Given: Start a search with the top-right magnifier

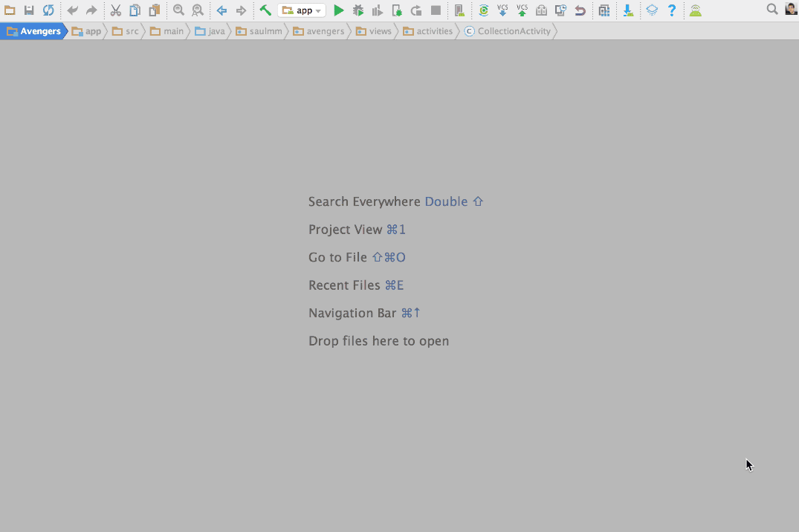Looking at the screenshot, I should pos(773,10).
